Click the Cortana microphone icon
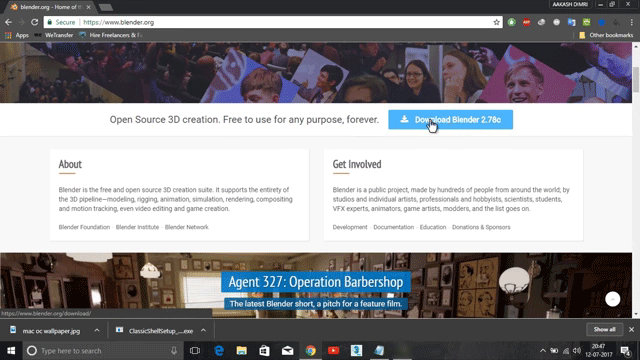640x360 pixels. click(x=174, y=351)
